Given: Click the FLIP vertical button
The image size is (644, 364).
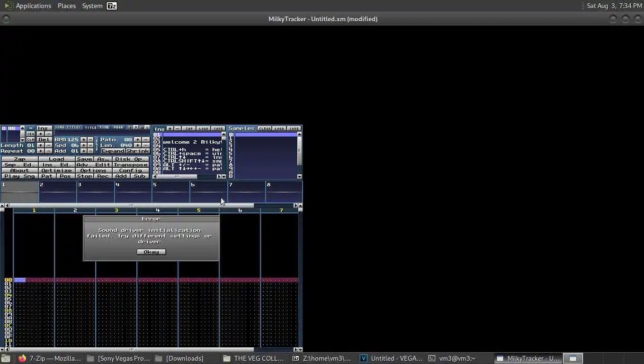Looking at the screenshot, I should (x=97, y=145).
